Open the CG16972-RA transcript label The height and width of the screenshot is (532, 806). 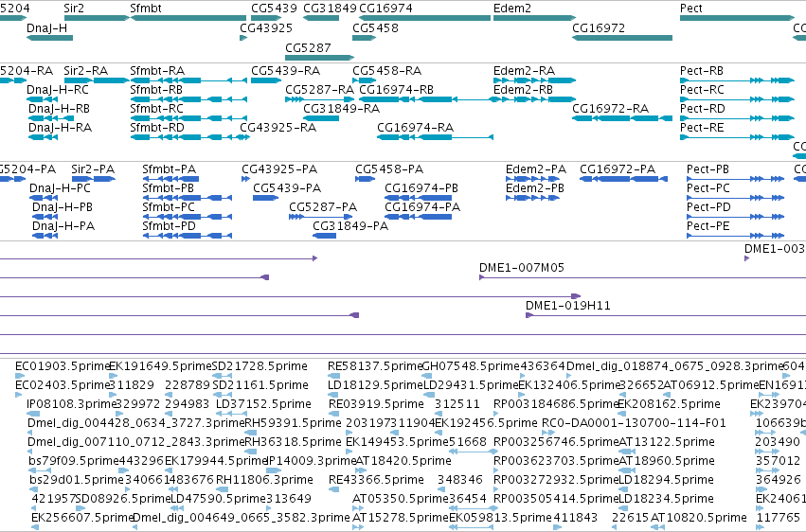click(611, 108)
